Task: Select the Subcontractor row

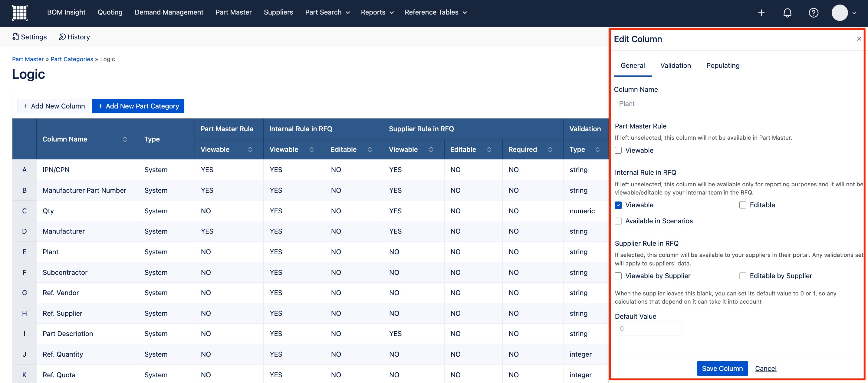Action: (65, 273)
